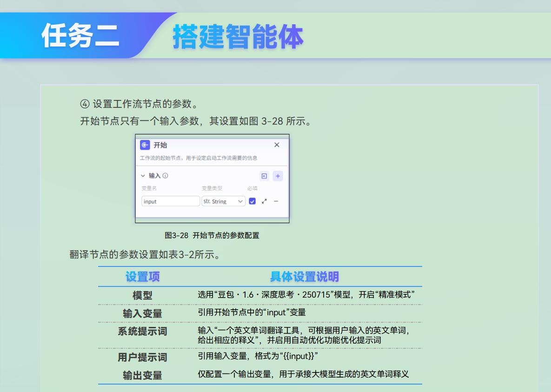This screenshot has height=392, width=551.
Task: Click the '用户提示词' table row label
Action: [142, 357]
